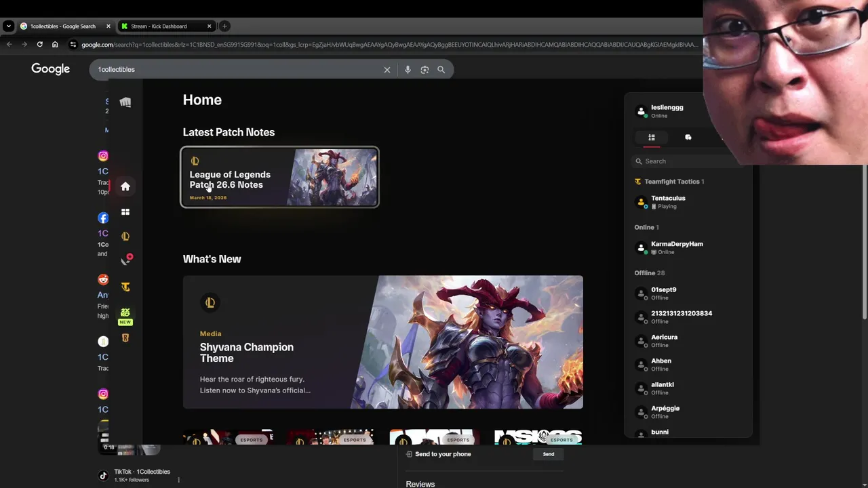
Task: Select friend allantkl
Action: point(688,388)
